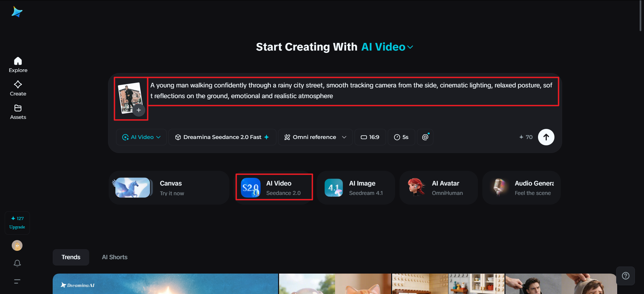The width and height of the screenshot is (644, 294).
Task: Expand the Omni reference dropdown
Action: click(315, 137)
